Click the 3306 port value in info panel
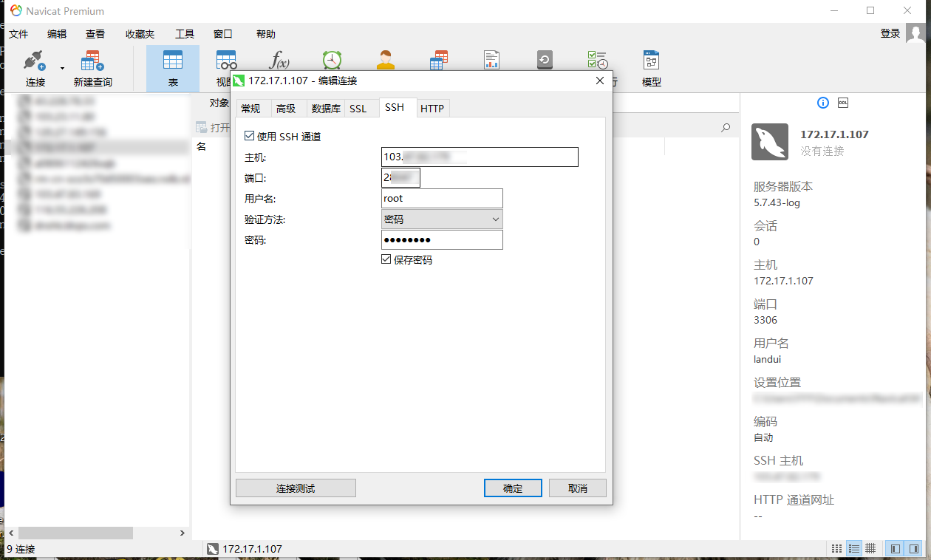Screen dimensions: 931x560 [765, 320]
